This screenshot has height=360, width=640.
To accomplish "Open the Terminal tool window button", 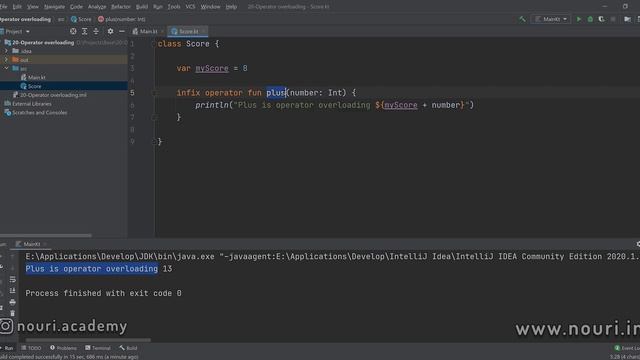I will [98, 348].
